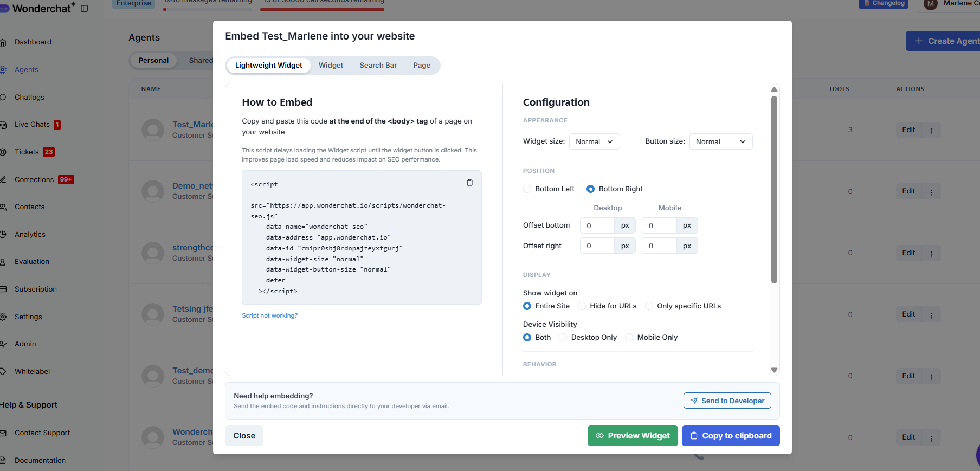Click the Send to Developer button
The height and width of the screenshot is (471, 980).
[x=727, y=401]
